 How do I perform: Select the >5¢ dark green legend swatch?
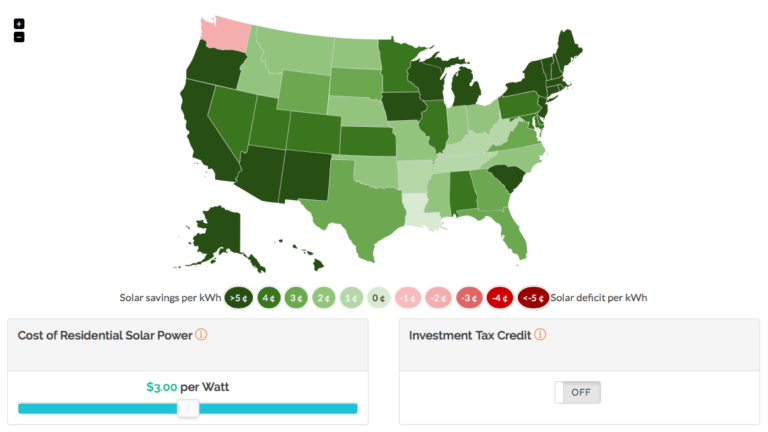tap(239, 298)
